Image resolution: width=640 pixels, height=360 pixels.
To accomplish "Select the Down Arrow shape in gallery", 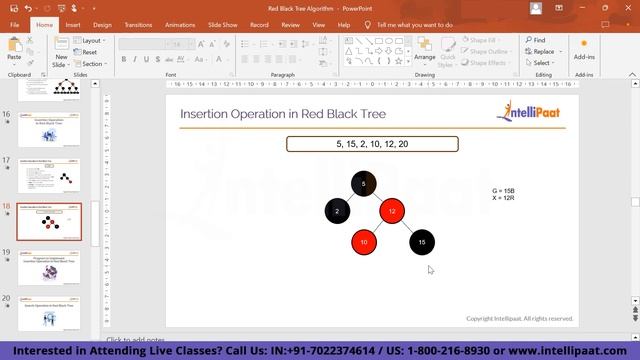I will (x=389, y=51).
